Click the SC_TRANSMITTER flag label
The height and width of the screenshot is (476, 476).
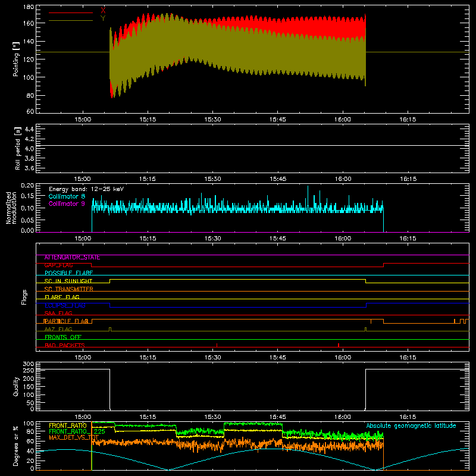(x=69, y=289)
